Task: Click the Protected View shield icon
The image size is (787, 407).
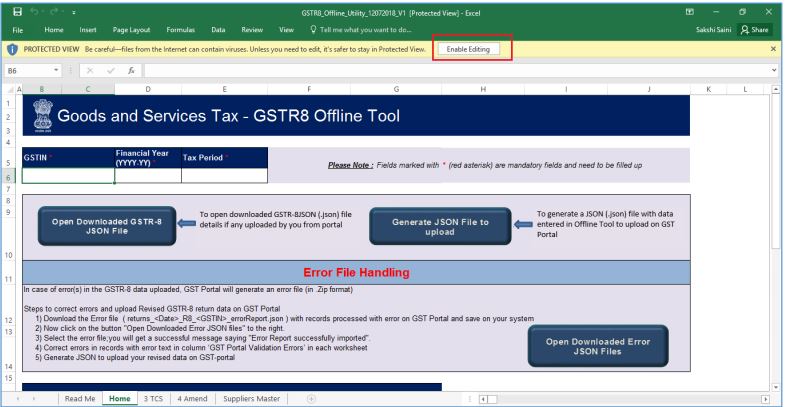Action: (x=13, y=49)
